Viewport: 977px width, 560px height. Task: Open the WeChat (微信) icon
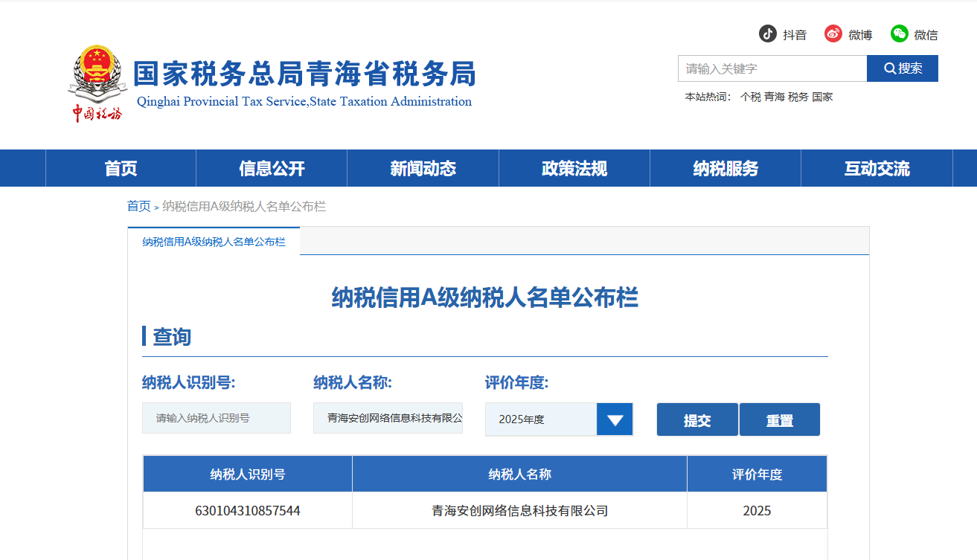(x=900, y=34)
